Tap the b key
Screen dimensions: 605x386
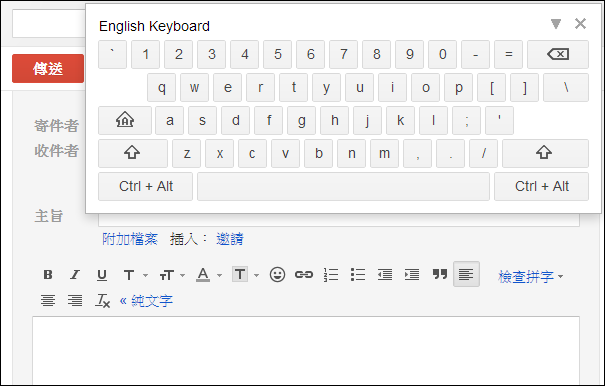[318, 153]
